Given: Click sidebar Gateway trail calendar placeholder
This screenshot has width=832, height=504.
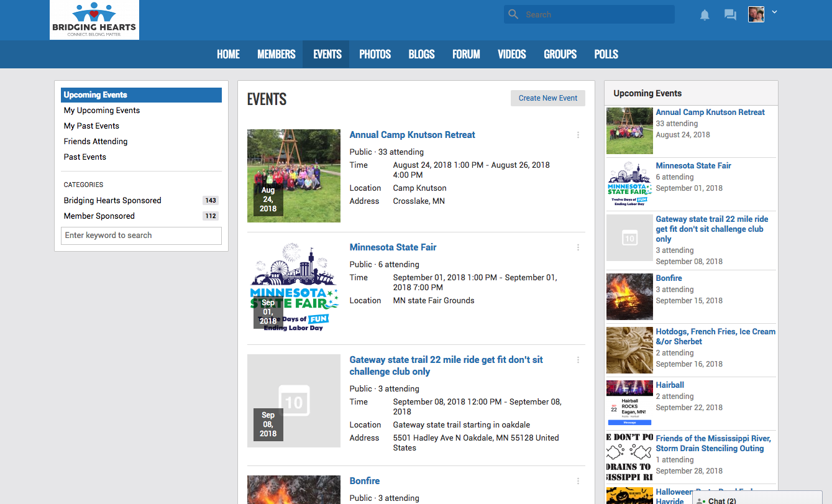Looking at the screenshot, I should tap(629, 237).
